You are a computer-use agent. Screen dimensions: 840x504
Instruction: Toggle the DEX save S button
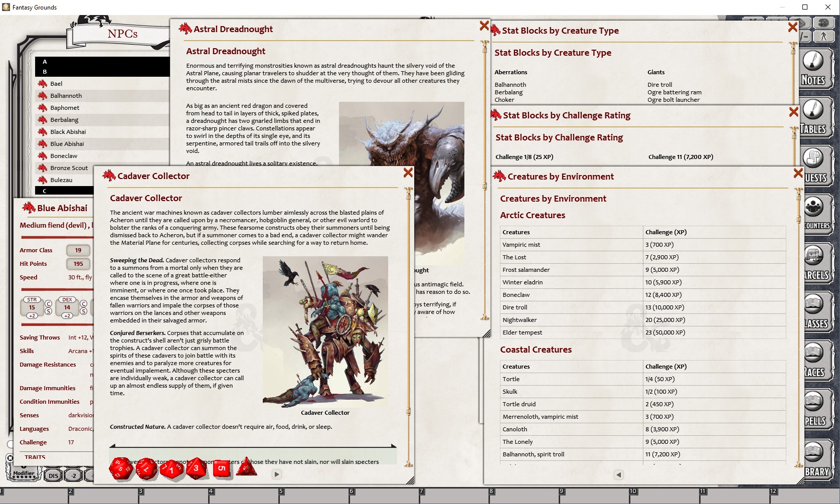coord(84,311)
